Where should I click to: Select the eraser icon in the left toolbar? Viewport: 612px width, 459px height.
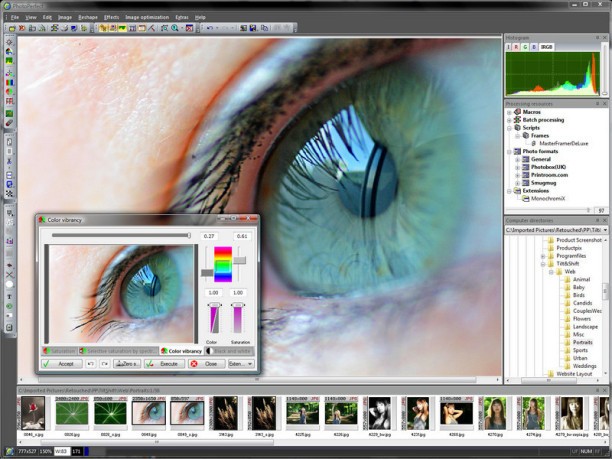tap(9, 123)
